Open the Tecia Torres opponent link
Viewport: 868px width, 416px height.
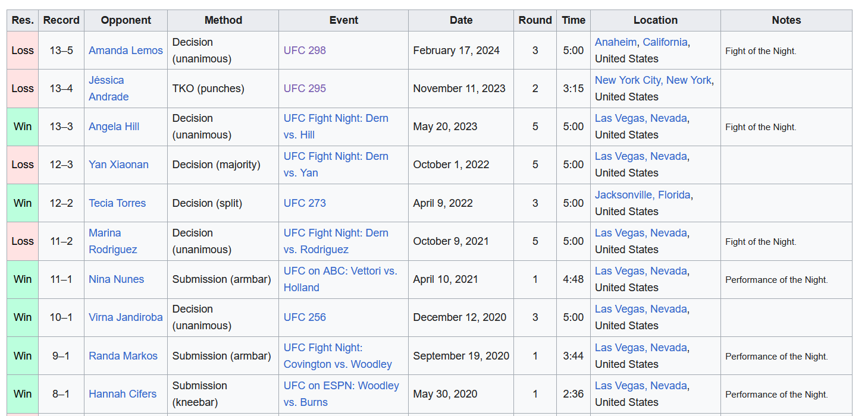click(117, 203)
